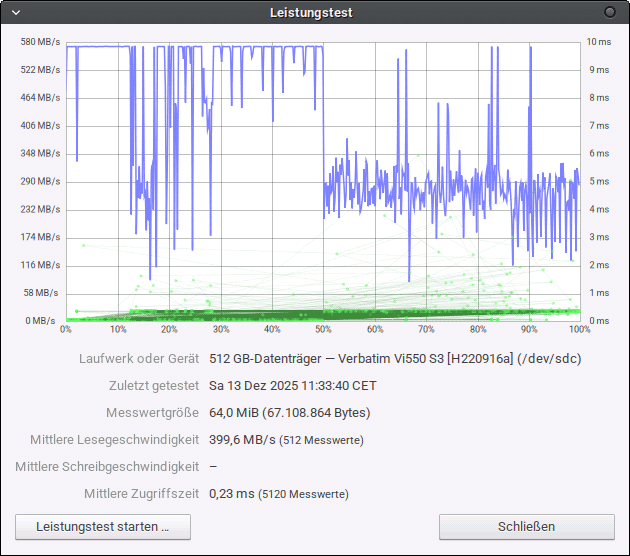
Task: Click the 'Laufwerk oder Gerät' label
Action: click(x=139, y=358)
